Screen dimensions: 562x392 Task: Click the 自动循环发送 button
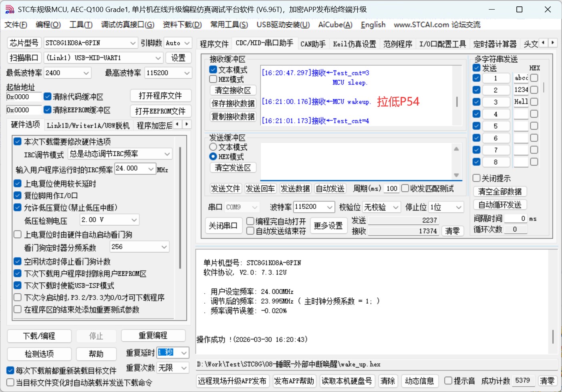(500, 205)
